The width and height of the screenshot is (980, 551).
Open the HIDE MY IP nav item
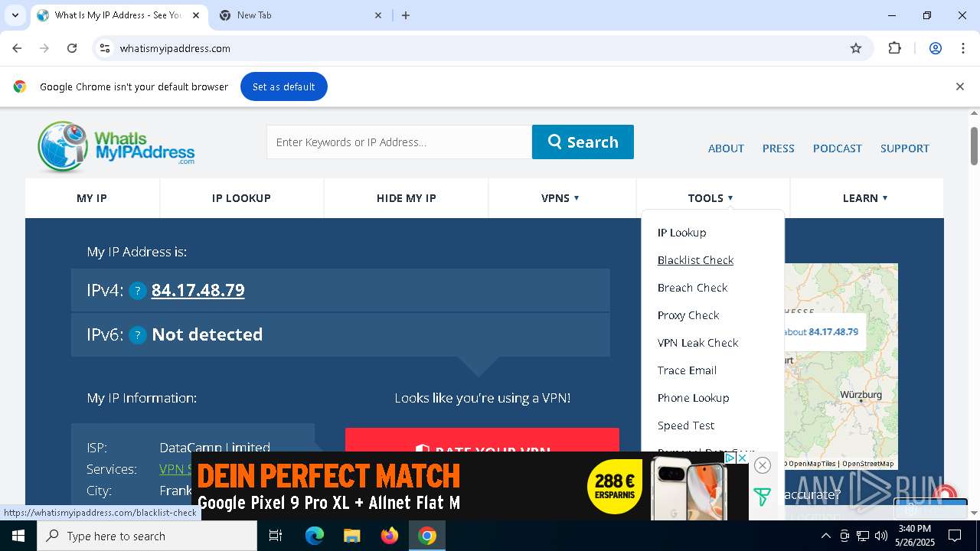(x=407, y=198)
